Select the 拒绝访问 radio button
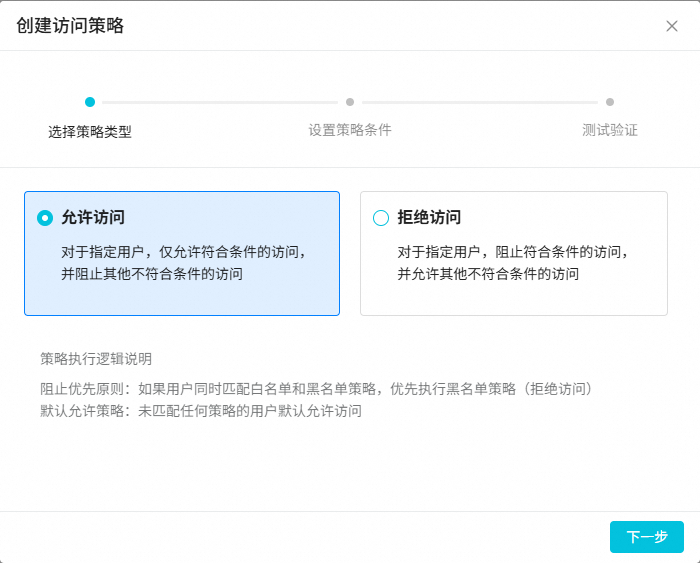700x563 pixels. pos(380,218)
